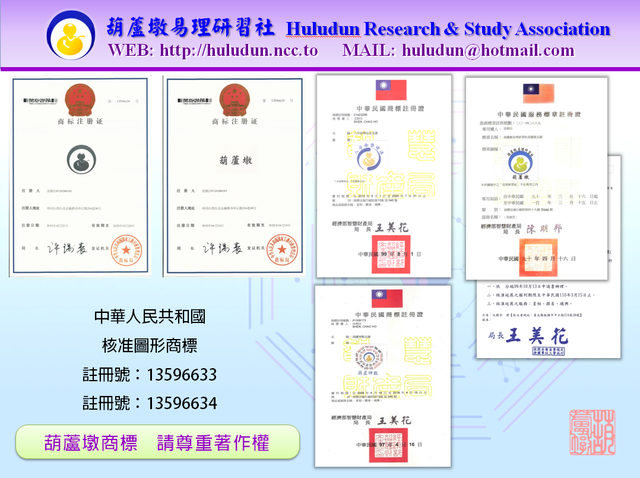
Task: Open the http://huludun.ncc.to web link
Action: coord(238,50)
